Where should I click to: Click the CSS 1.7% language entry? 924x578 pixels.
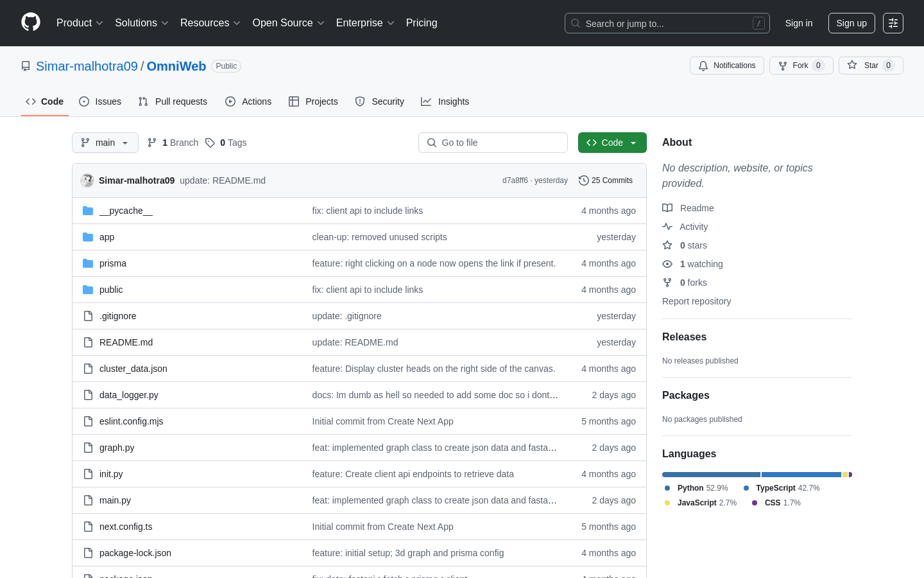tap(776, 503)
